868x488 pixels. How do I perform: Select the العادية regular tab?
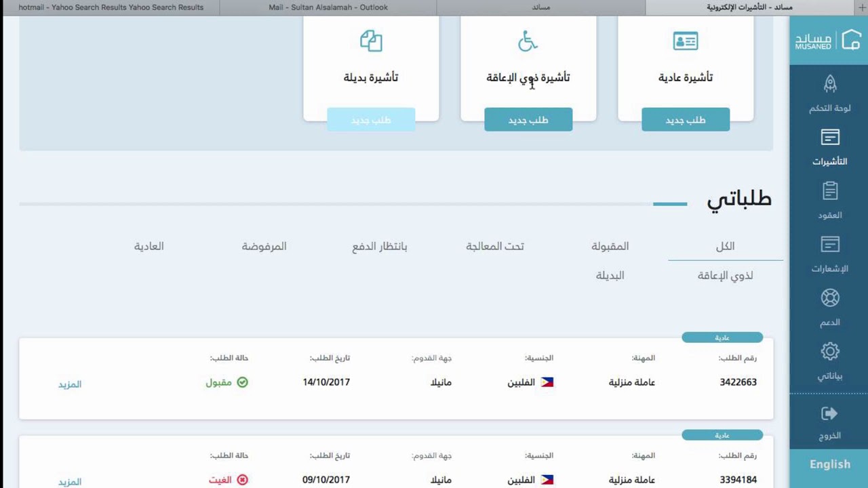(149, 246)
